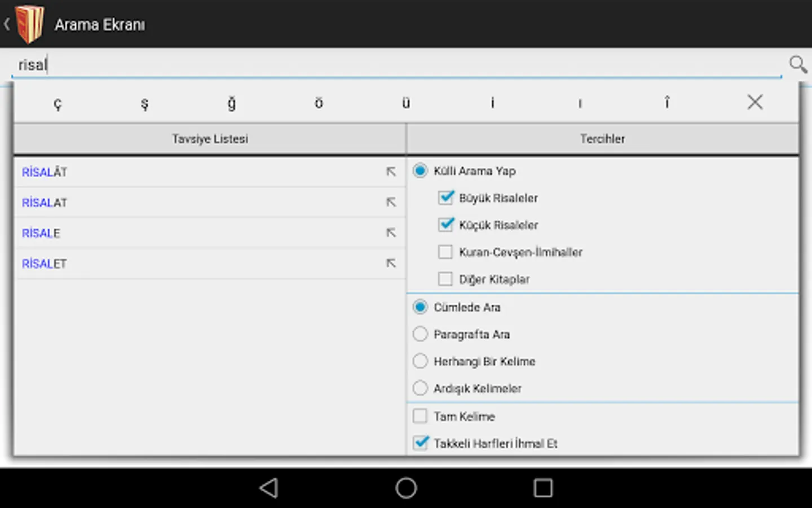The height and width of the screenshot is (508, 812).
Task: Tap Android recent apps button
Action: [543, 488]
